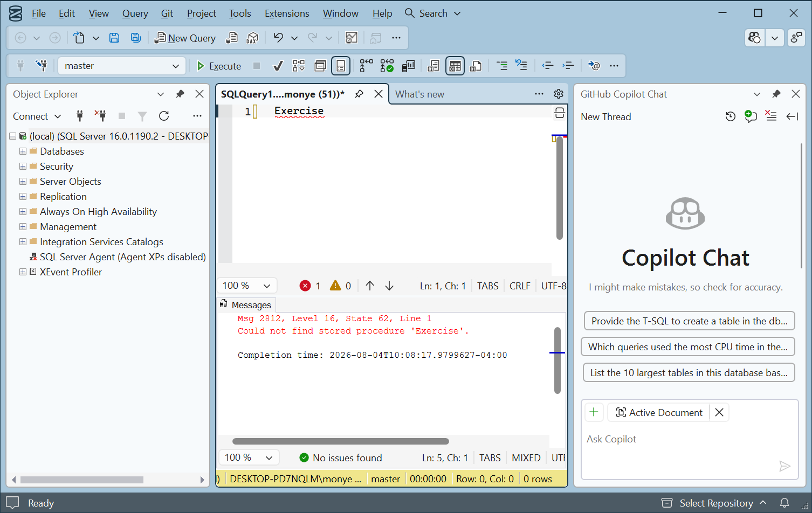
Task: Toggle IntelliSense Enabled icon
Action: click(x=341, y=66)
